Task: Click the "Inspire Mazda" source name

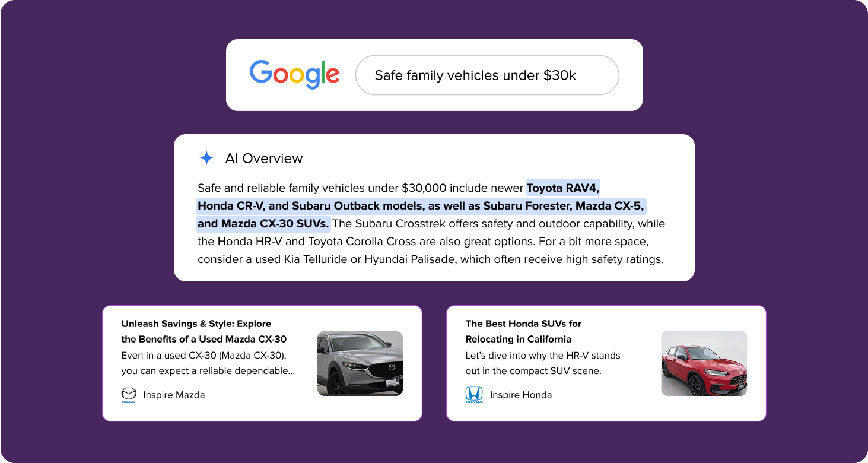Action: (x=174, y=395)
